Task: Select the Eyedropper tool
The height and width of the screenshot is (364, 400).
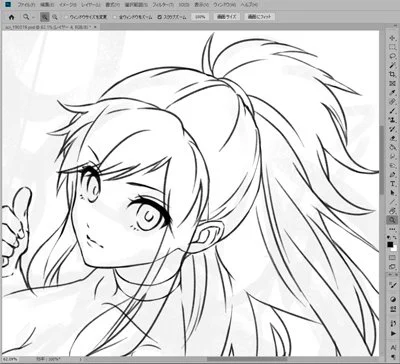Action: pos(393,93)
